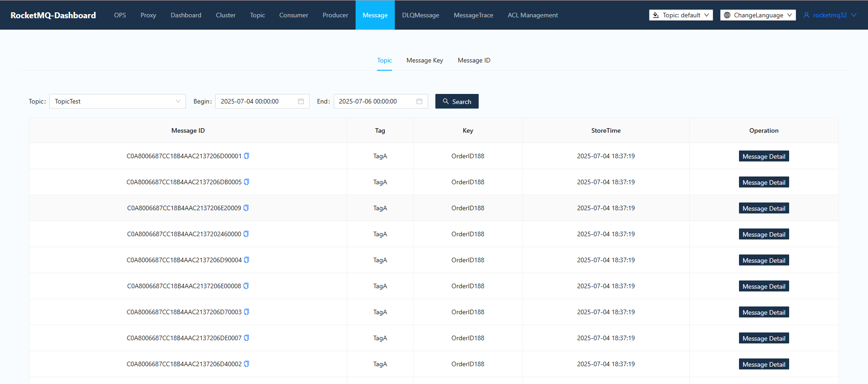Open the DLQMessage page

(421, 15)
